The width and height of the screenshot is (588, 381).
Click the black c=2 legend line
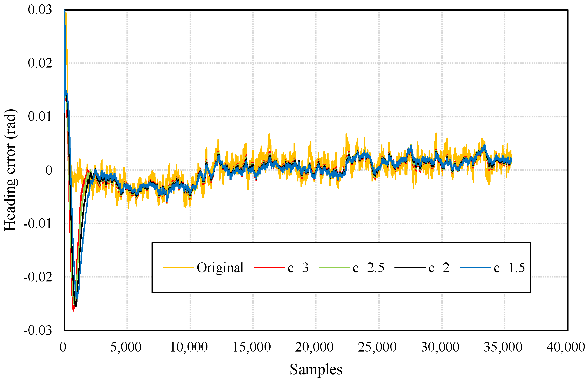(x=410, y=268)
